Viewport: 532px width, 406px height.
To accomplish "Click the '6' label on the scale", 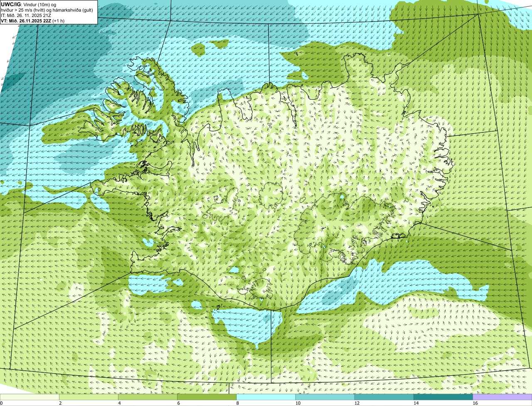I will pos(178,403).
